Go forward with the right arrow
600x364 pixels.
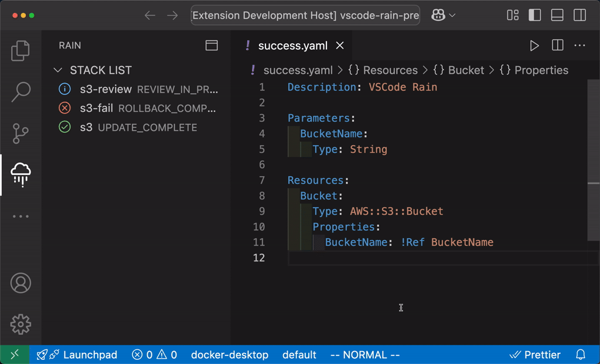click(173, 15)
